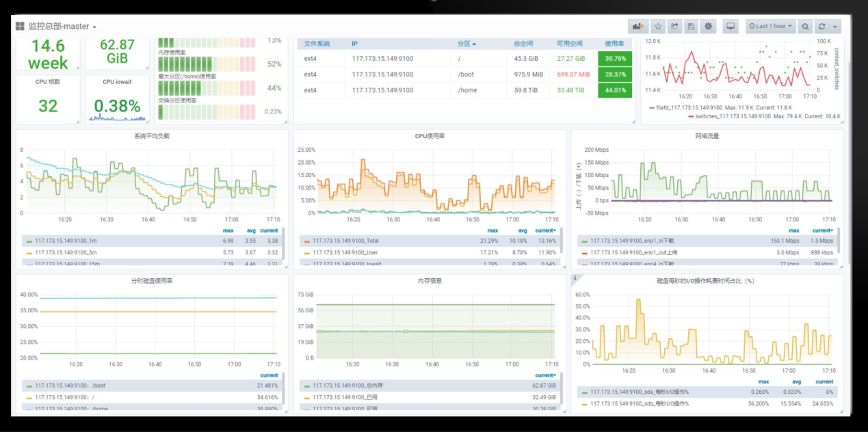Screen dimensions: 868x432
Task: Refresh the dashboard now
Action: [822, 27]
